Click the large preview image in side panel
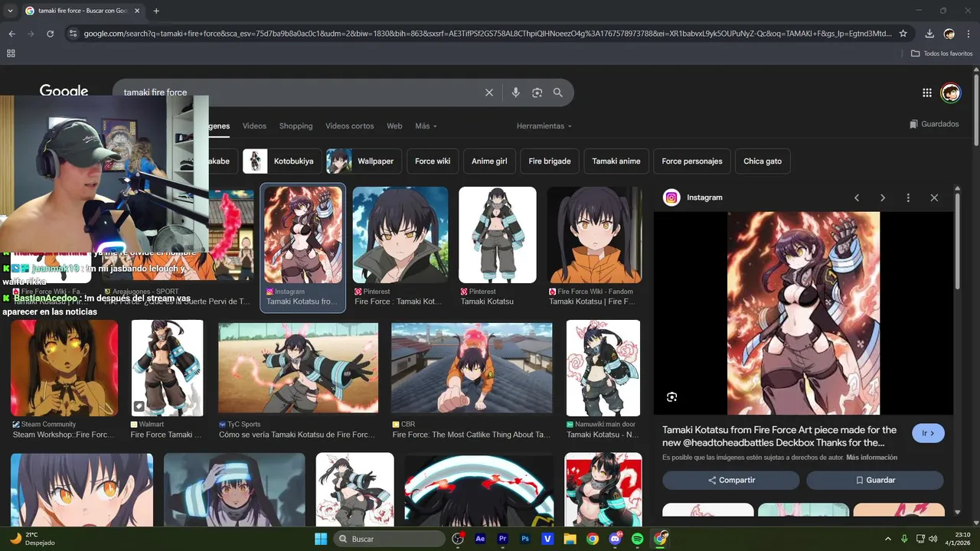980x551 pixels. (803, 314)
